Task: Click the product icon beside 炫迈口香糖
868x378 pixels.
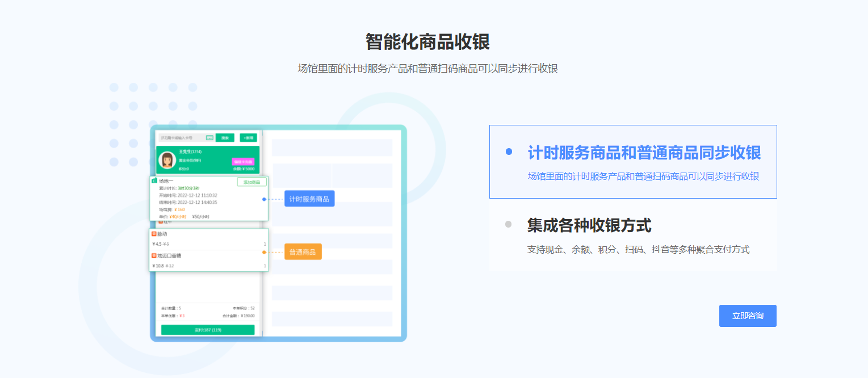Action: click(x=154, y=255)
